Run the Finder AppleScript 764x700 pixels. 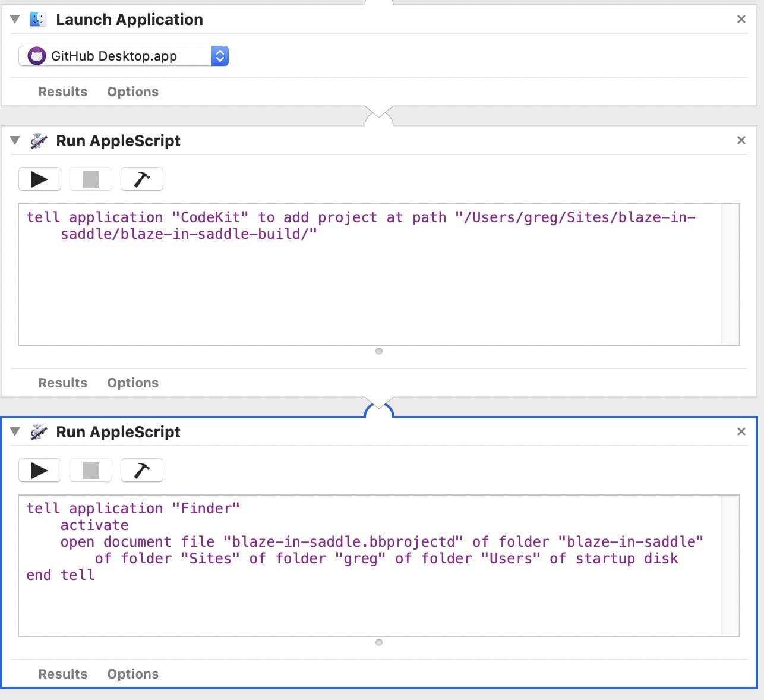pyautogui.click(x=40, y=470)
